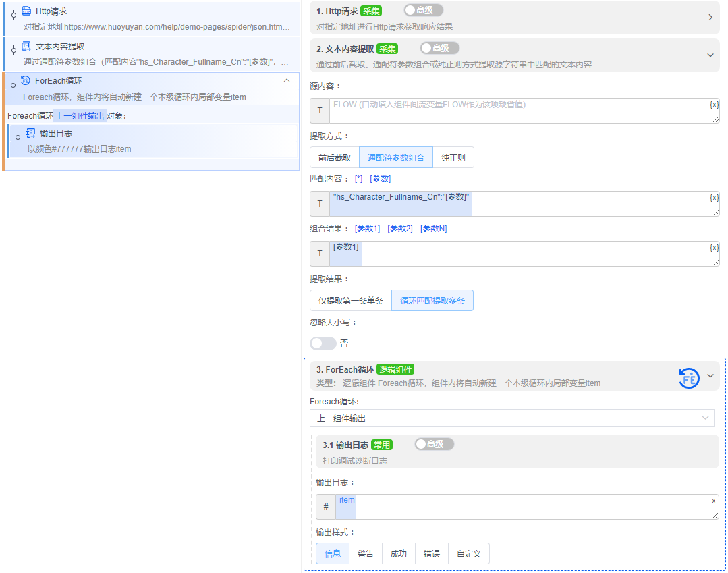Collapse step 2 文本内容提取 via its chevron
728x573 pixels.
click(709, 55)
